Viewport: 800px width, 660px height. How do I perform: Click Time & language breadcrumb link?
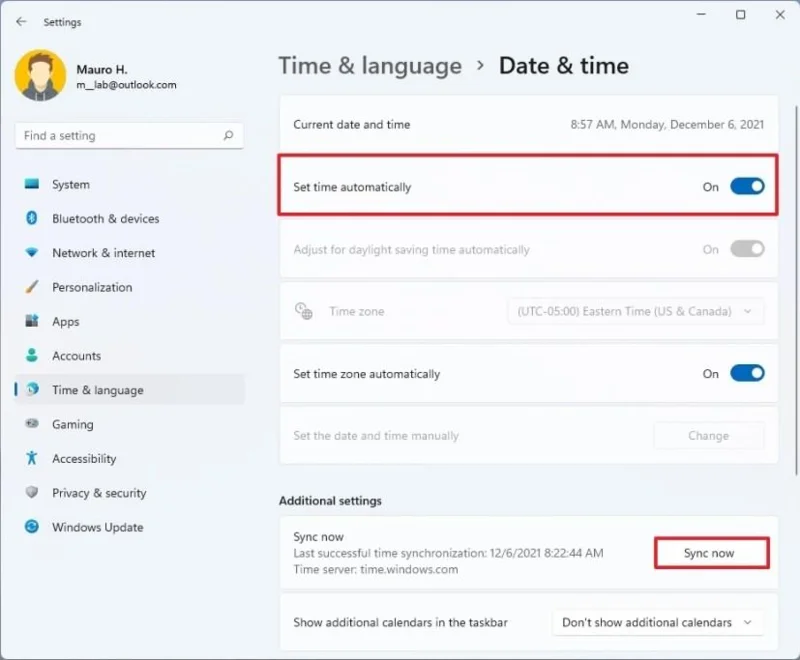pos(370,66)
